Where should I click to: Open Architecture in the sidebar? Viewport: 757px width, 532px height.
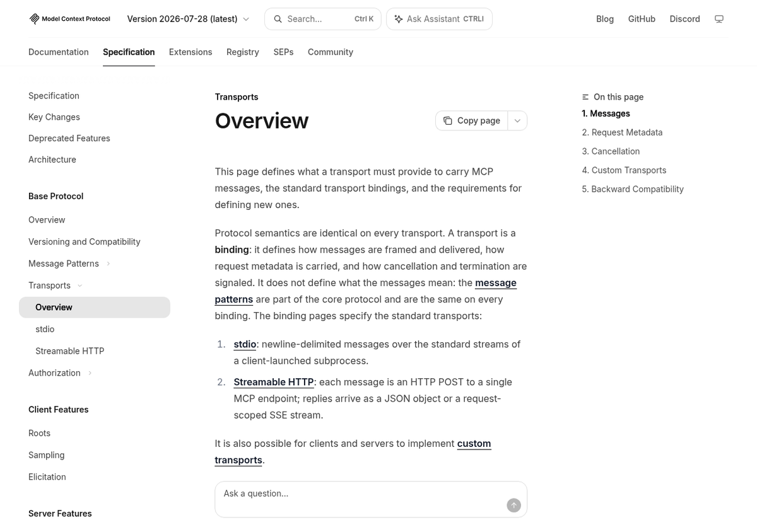(x=52, y=159)
